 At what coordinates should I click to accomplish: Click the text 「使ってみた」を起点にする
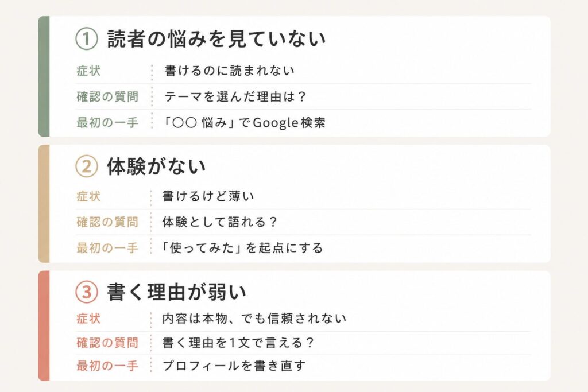tap(242, 248)
